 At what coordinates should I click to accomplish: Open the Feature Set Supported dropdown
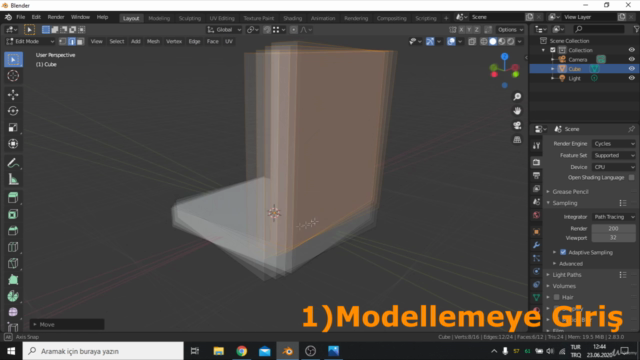[614, 156]
